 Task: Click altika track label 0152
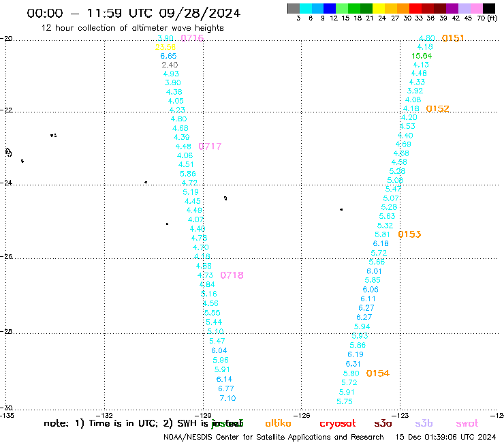coord(437,109)
